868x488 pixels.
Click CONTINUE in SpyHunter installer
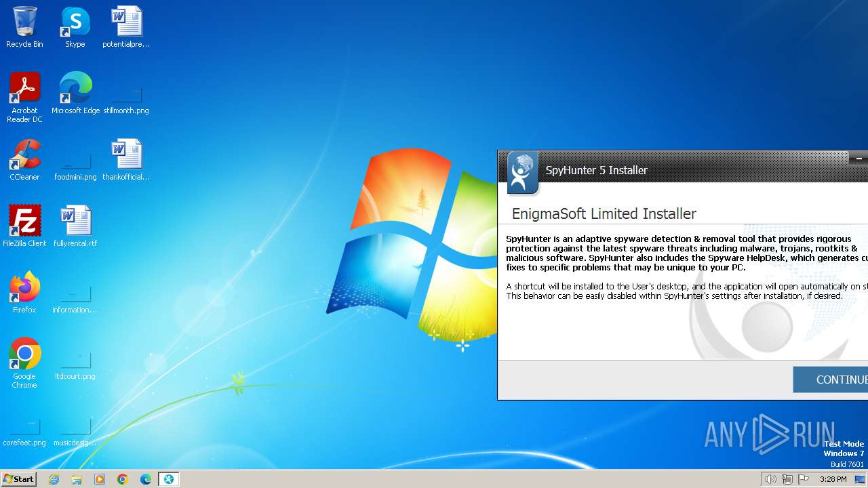click(x=831, y=380)
